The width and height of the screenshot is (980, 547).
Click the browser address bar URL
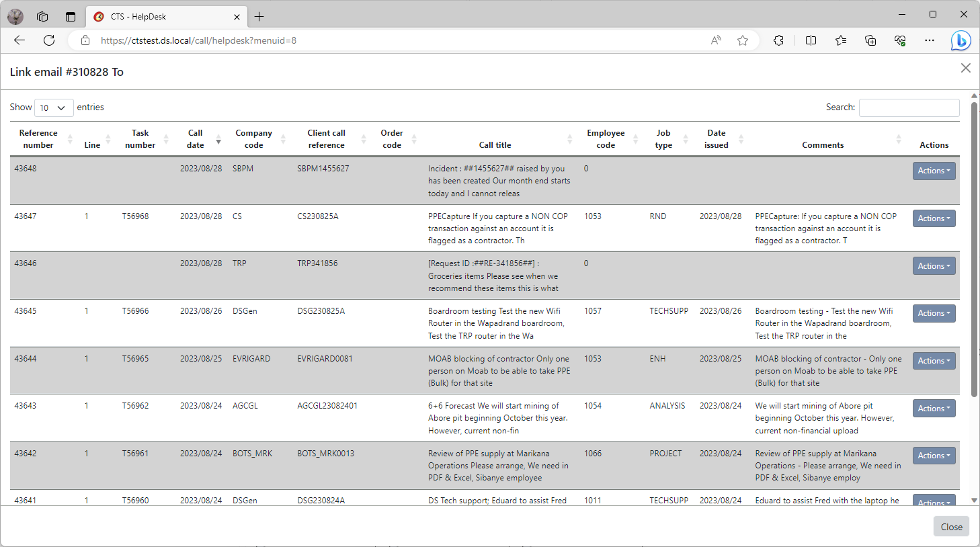198,40
